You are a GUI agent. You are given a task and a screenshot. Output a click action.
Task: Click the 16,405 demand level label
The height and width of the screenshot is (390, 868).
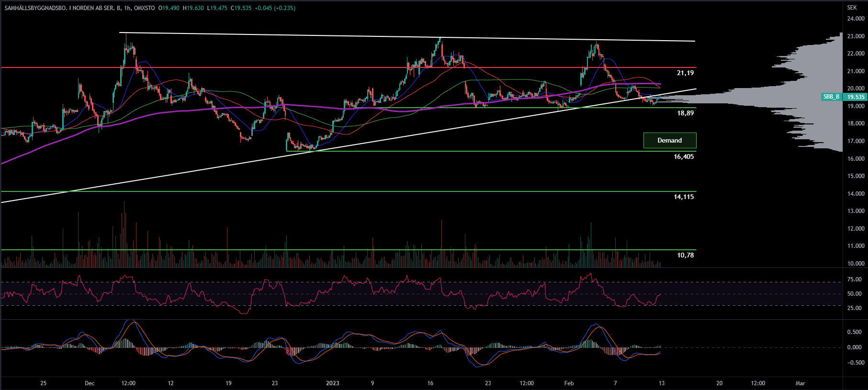click(x=684, y=156)
